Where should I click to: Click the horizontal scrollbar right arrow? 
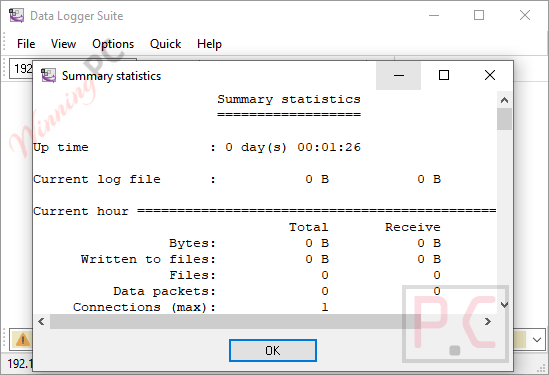pos(487,321)
